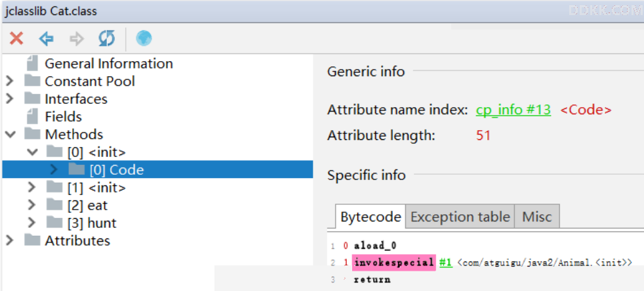This screenshot has width=644, height=291.
Task: Click the Interfaces folder icon
Action: pos(32,99)
